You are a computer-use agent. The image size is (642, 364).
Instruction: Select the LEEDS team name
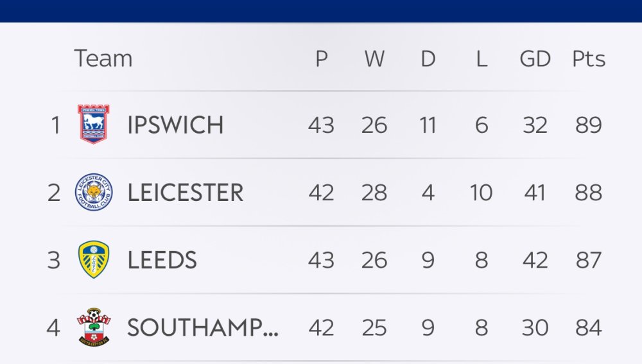pyautogui.click(x=162, y=260)
